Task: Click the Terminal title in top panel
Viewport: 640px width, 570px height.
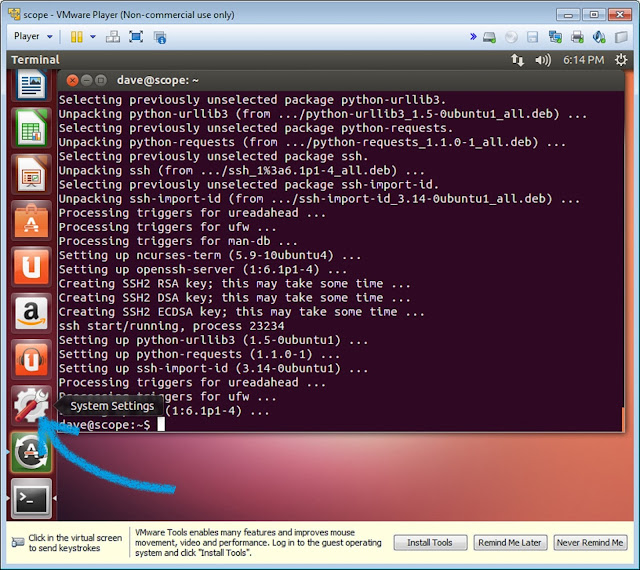Action: [35, 60]
